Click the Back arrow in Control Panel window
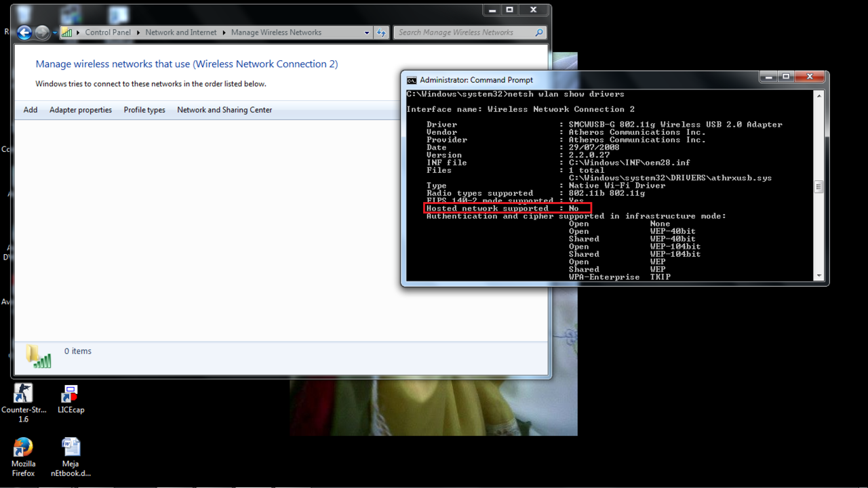Image resolution: width=868 pixels, height=488 pixels. click(x=24, y=33)
